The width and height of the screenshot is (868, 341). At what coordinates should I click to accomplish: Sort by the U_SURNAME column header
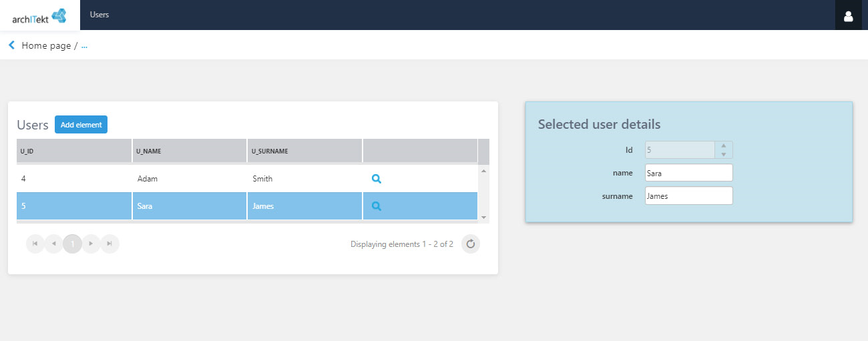[x=305, y=151]
